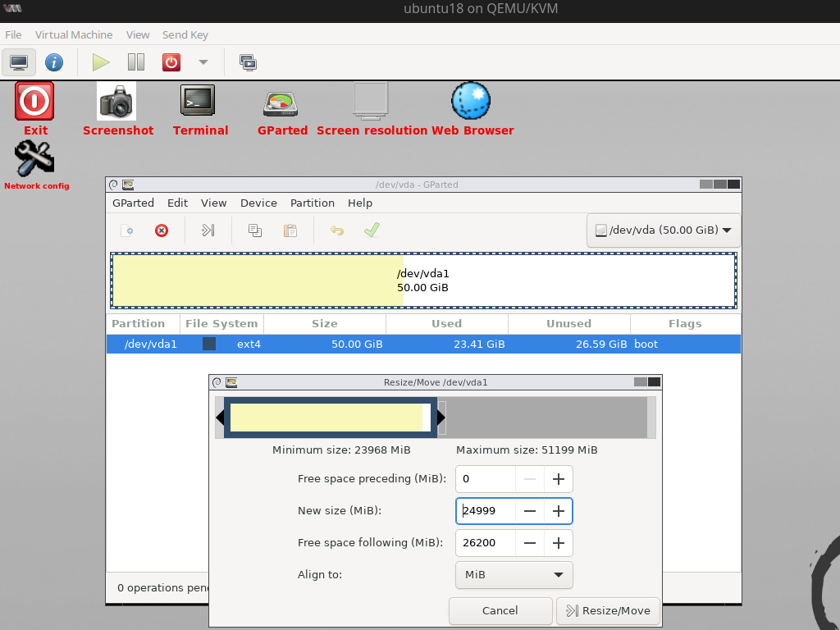Launch GParted from the desktop icon
The width and height of the screenshot is (840, 630).
tap(281, 103)
